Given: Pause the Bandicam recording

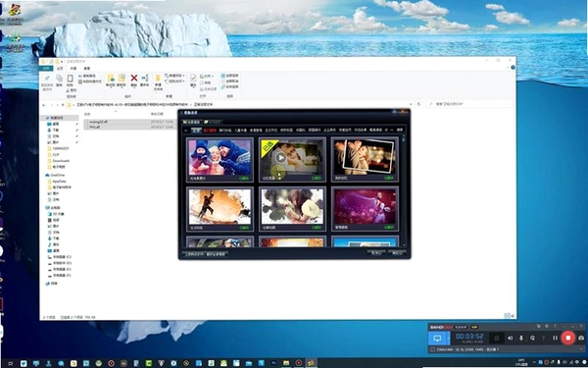Looking at the screenshot, I should (x=555, y=338).
